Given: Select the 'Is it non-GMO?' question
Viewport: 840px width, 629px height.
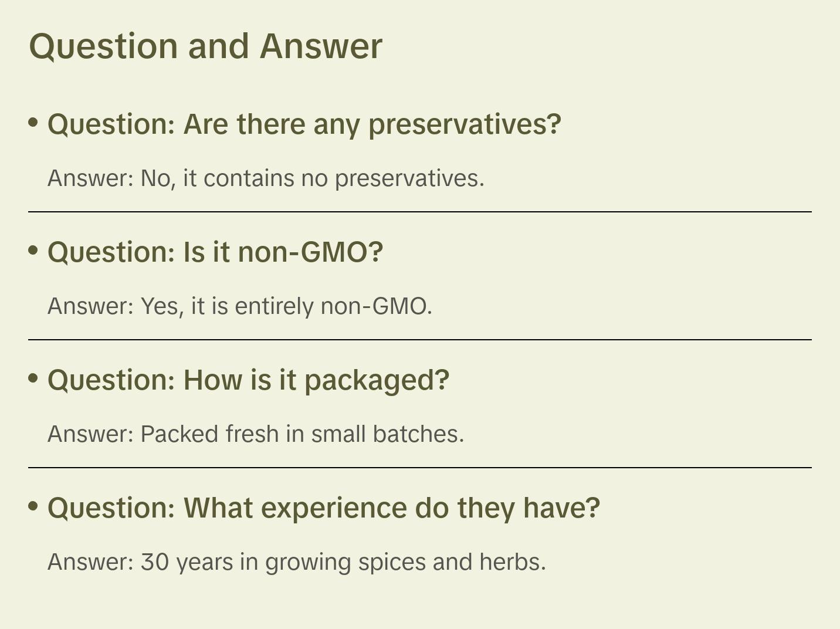Looking at the screenshot, I should pos(215,252).
